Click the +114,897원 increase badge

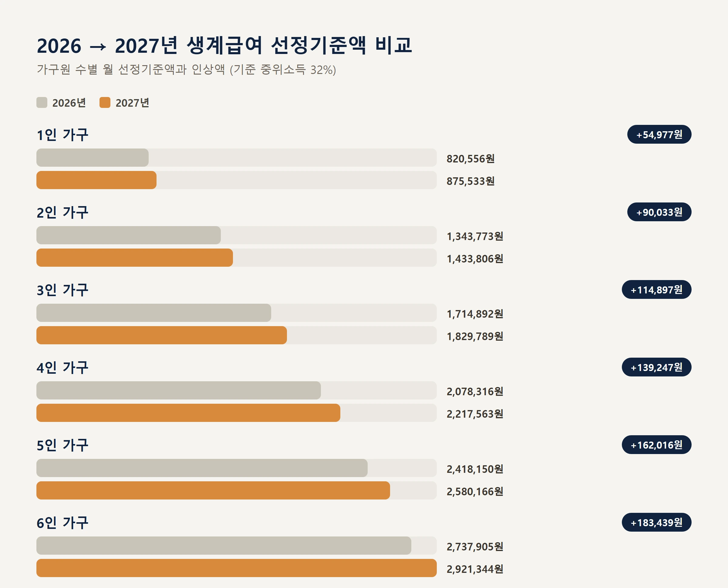(656, 289)
